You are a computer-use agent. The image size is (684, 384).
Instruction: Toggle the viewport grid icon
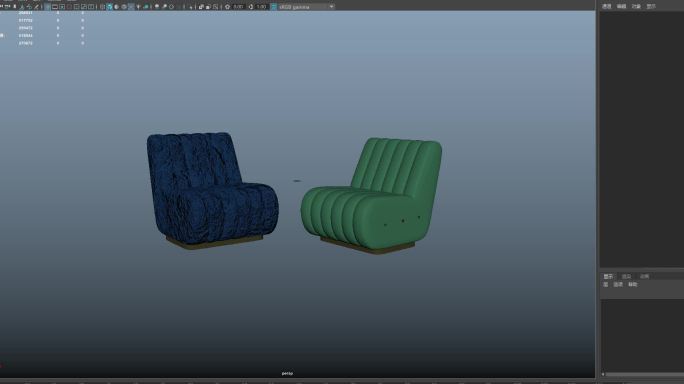48,7
